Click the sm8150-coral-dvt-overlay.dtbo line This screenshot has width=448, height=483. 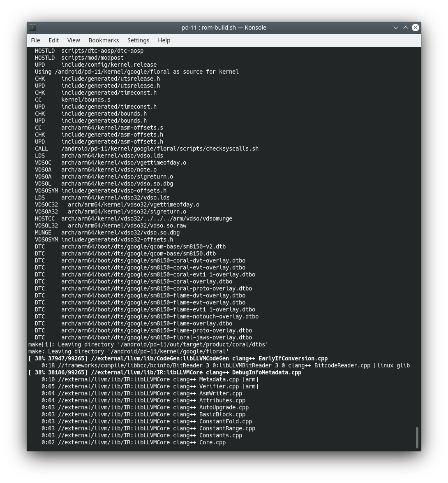[x=140, y=260]
